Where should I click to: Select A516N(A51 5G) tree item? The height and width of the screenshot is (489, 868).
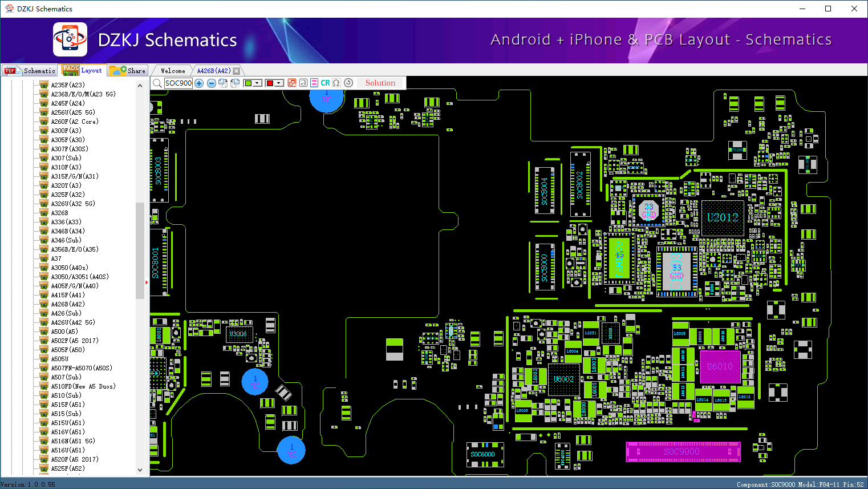click(73, 441)
